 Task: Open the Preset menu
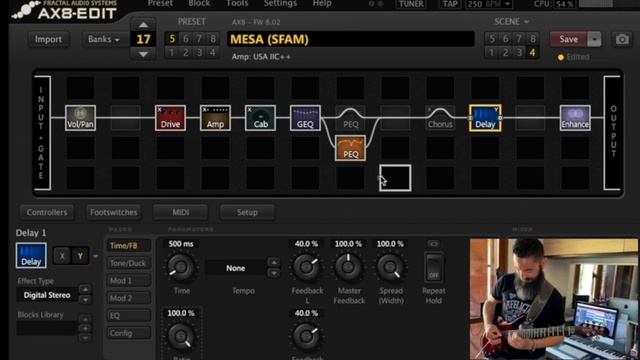[160, 4]
